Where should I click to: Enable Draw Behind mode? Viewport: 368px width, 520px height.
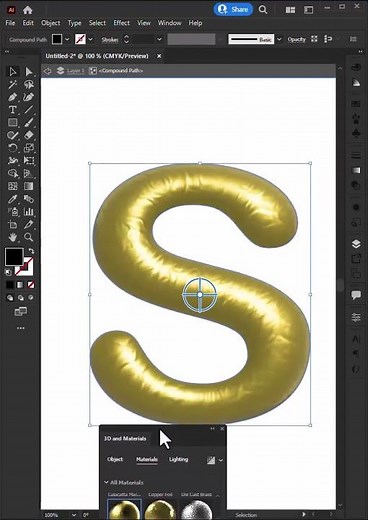(21, 298)
